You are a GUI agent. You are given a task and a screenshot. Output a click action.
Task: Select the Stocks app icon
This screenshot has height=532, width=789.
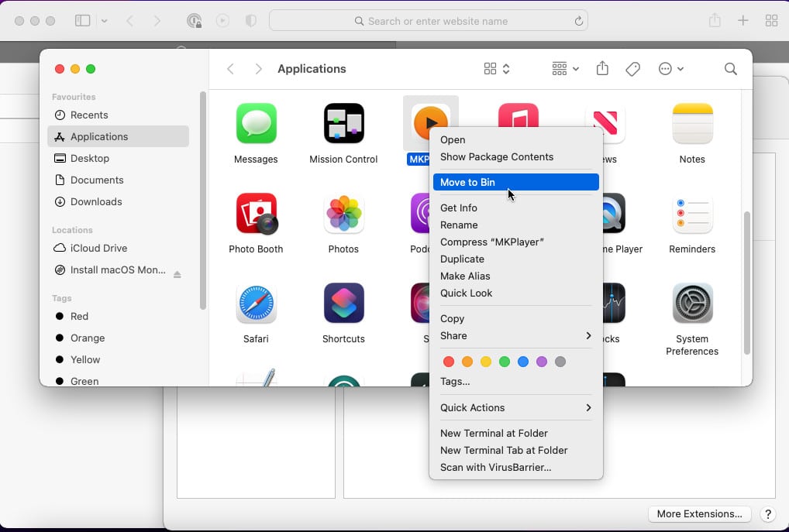pos(614,304)
